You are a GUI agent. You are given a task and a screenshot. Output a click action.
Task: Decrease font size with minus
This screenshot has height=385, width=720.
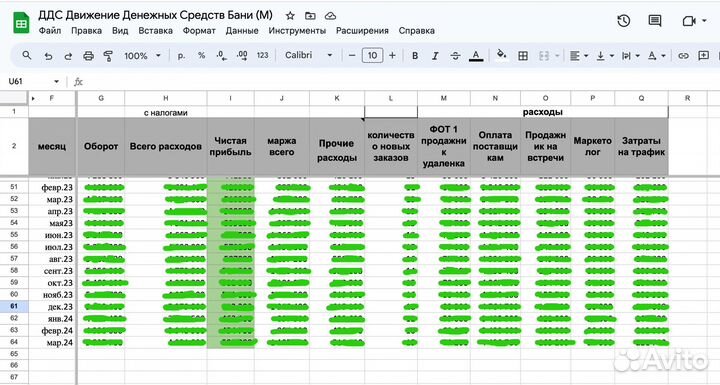352,56
